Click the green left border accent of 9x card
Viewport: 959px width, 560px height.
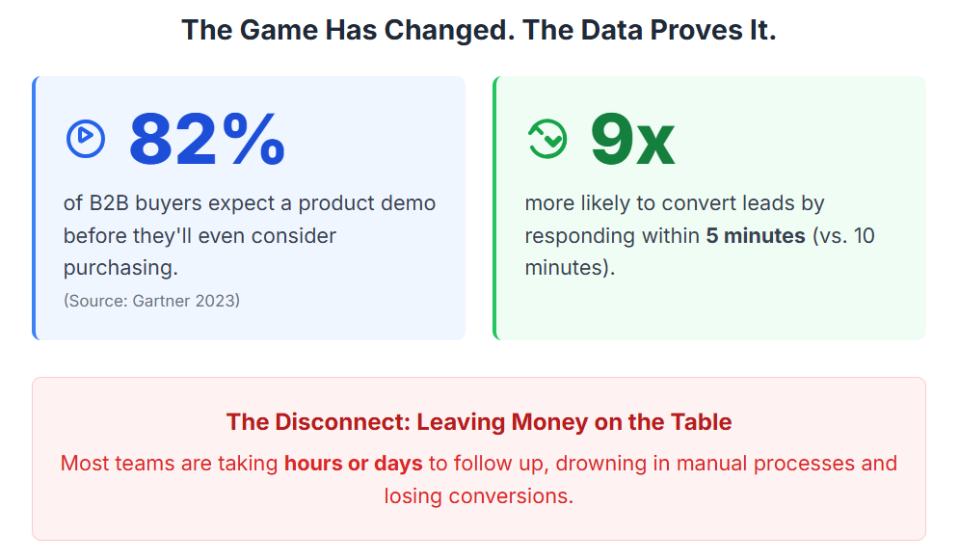[x=494, y=208]
